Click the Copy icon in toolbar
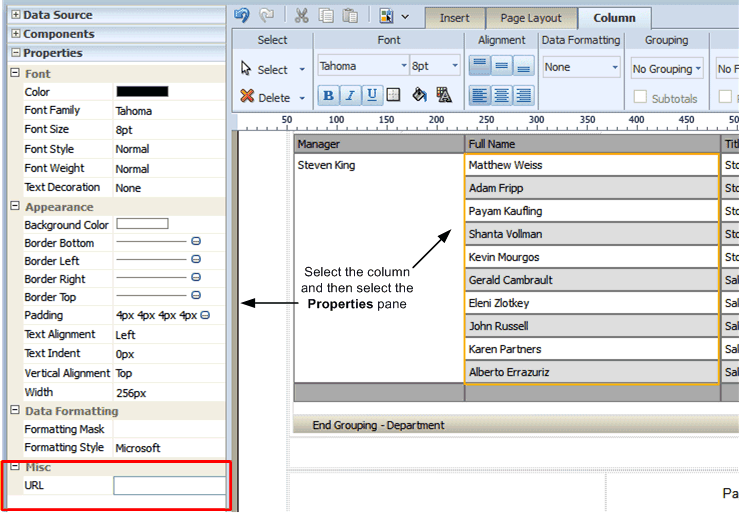 point(326,16)
